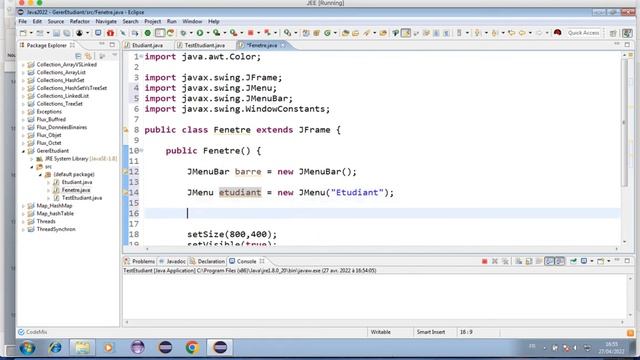Open Windows Explorer folder in the taskbar

tap(82, 348)
